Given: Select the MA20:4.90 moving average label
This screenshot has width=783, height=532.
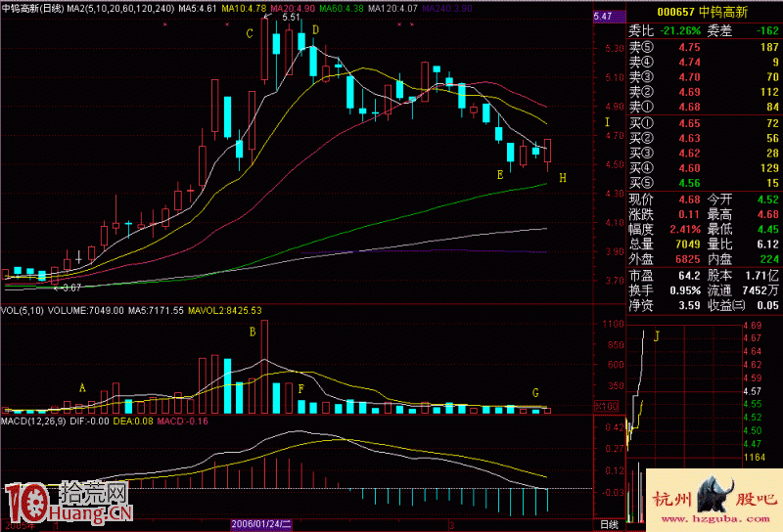Looking at the screenshot, I should [292, 9].
